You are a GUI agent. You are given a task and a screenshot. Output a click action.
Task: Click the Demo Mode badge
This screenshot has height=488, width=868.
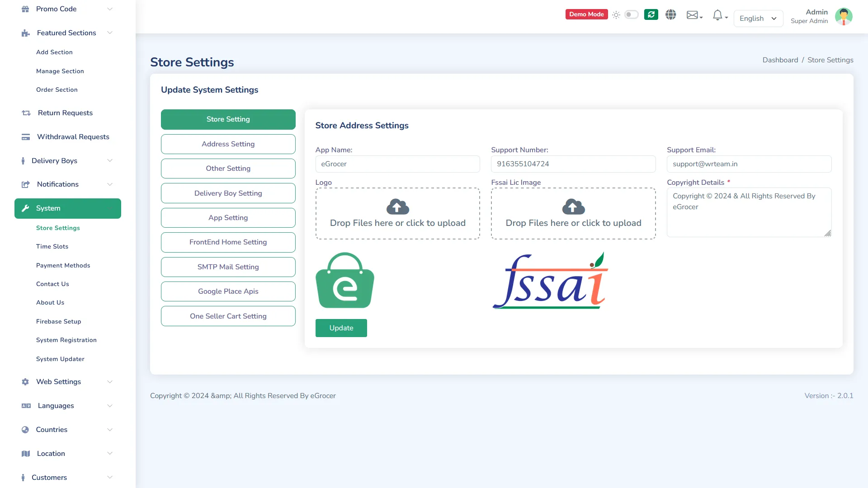[x=586, y=14]
